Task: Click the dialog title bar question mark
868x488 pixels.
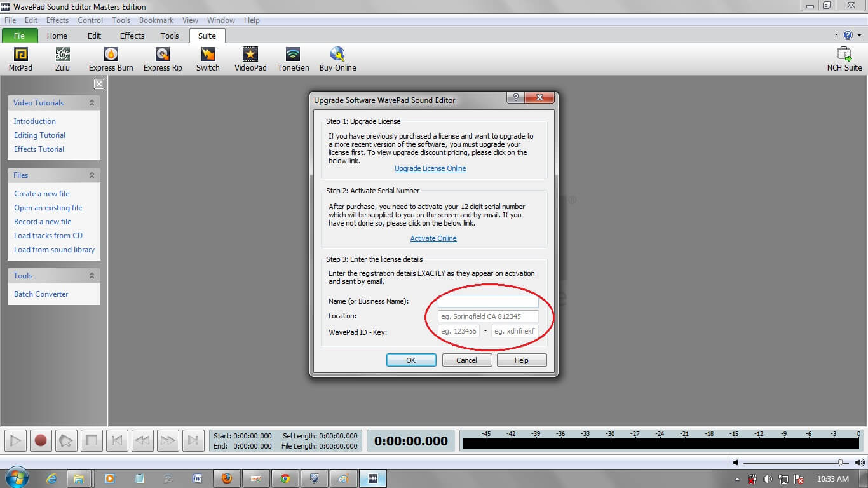Action: 515,98
